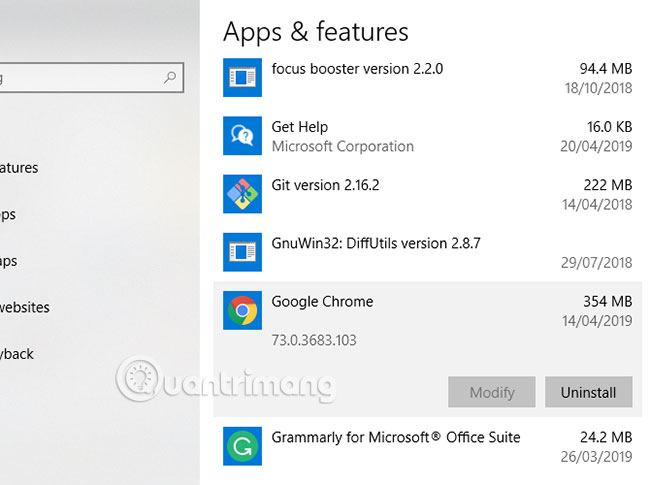
Task: Open sidebar item ending in 'atures'
Action: click(19, 168)
